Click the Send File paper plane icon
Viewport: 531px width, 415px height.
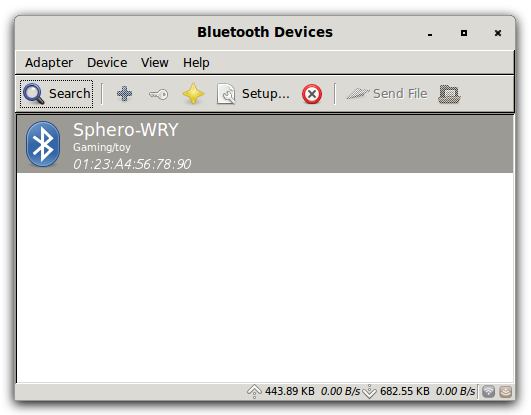click(x=358, y=94)
